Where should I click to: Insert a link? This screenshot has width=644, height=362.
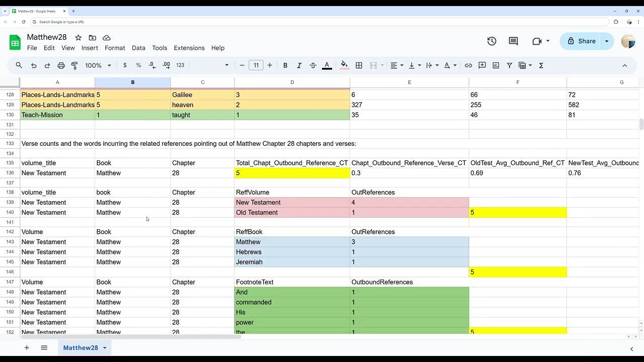[468, 65]
